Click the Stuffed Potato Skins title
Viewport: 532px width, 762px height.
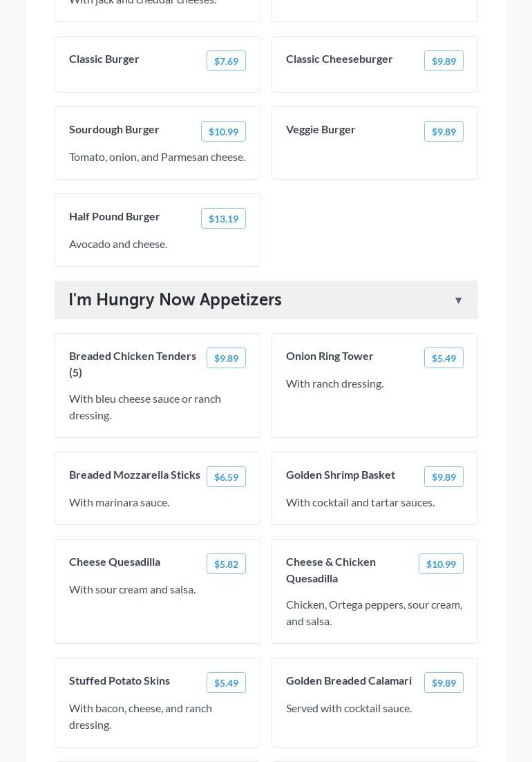coord(120,680)
